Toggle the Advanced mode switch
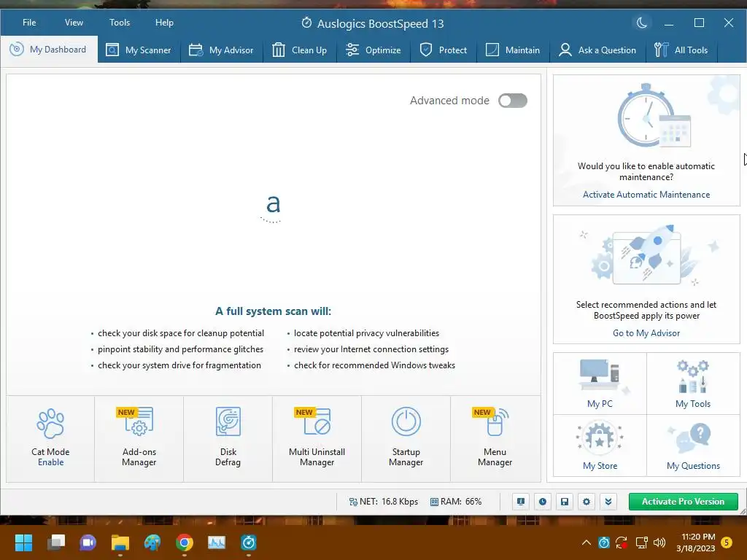 click(x=513, y=101)
